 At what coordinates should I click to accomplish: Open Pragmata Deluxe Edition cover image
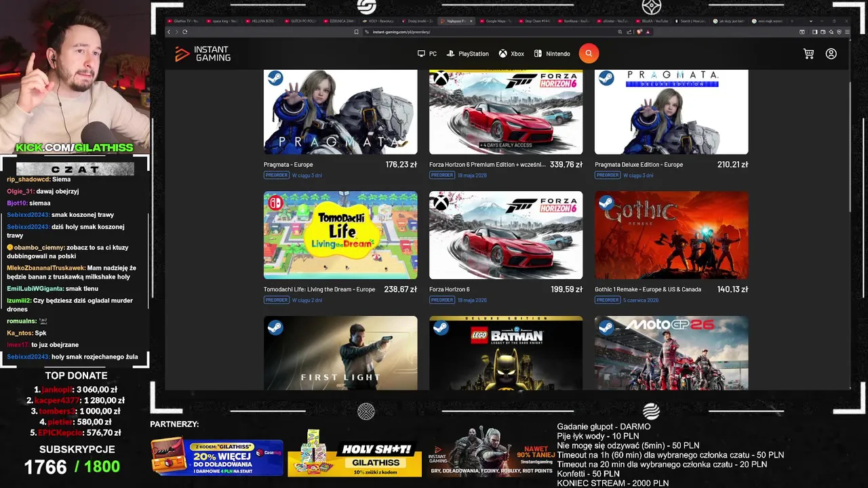tap(671, 112)
